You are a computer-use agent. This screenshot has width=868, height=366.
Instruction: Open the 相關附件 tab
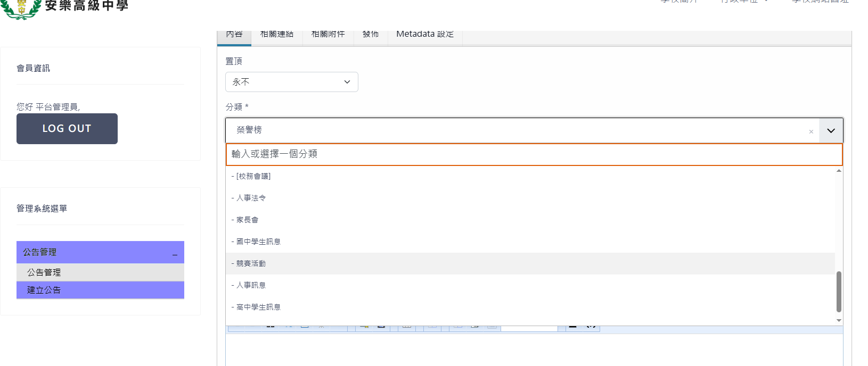point(327,35)
